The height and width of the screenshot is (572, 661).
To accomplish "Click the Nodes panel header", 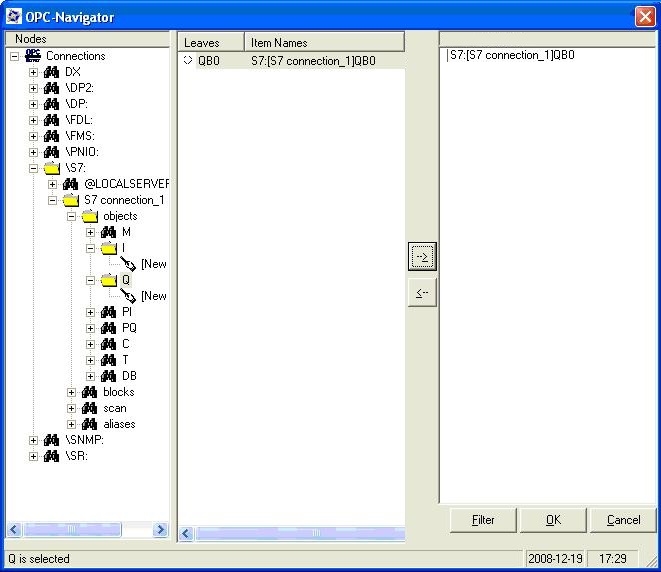I will click(x=87, y=39).
